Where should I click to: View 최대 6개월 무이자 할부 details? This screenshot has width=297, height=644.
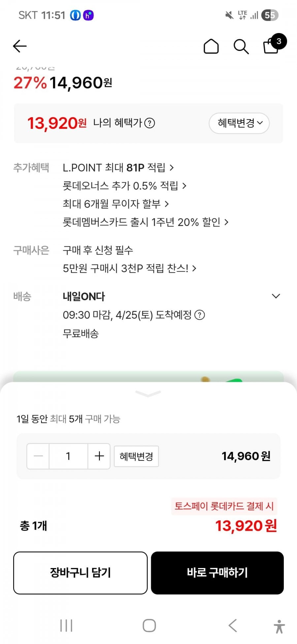pos(115,204)
